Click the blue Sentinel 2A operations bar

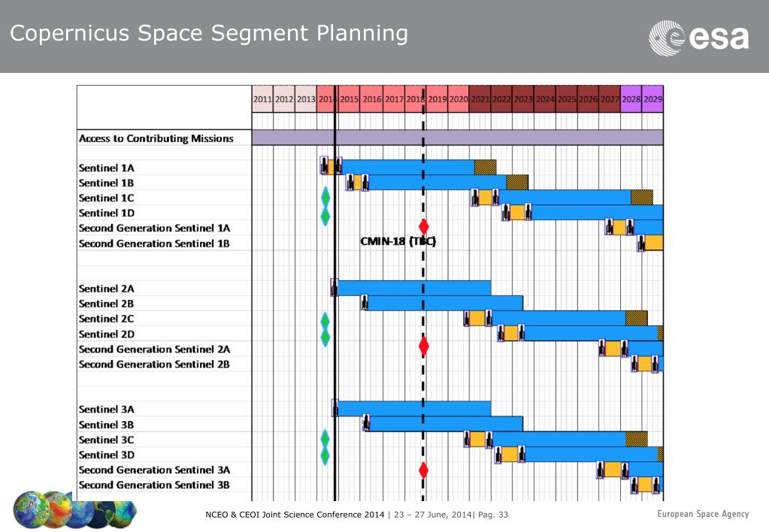click(x=414, y=288)
